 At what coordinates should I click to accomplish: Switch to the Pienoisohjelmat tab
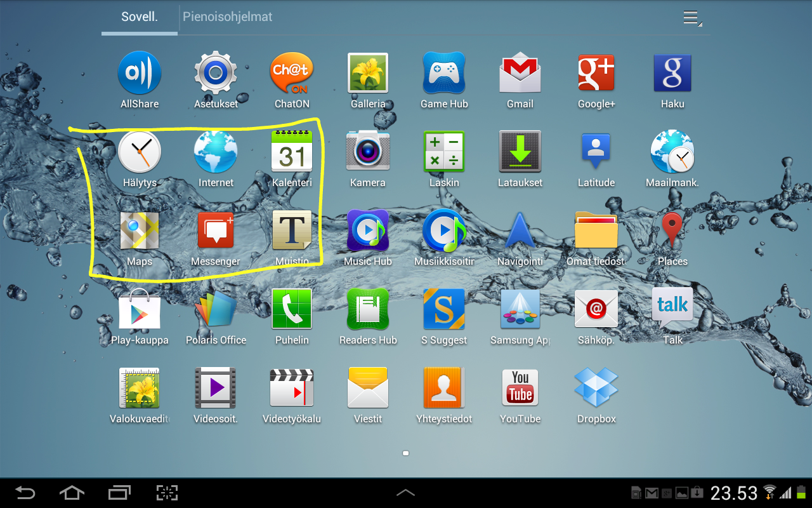click(228, 17)
